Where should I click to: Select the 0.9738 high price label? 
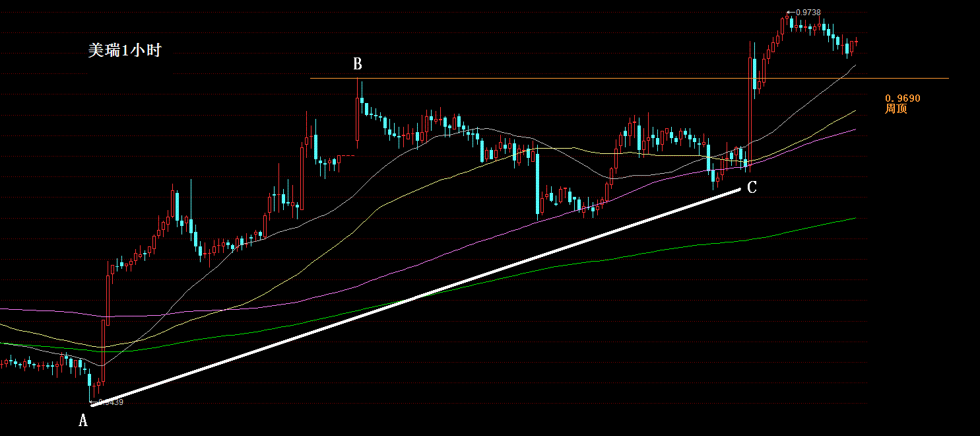coord(808,12)
